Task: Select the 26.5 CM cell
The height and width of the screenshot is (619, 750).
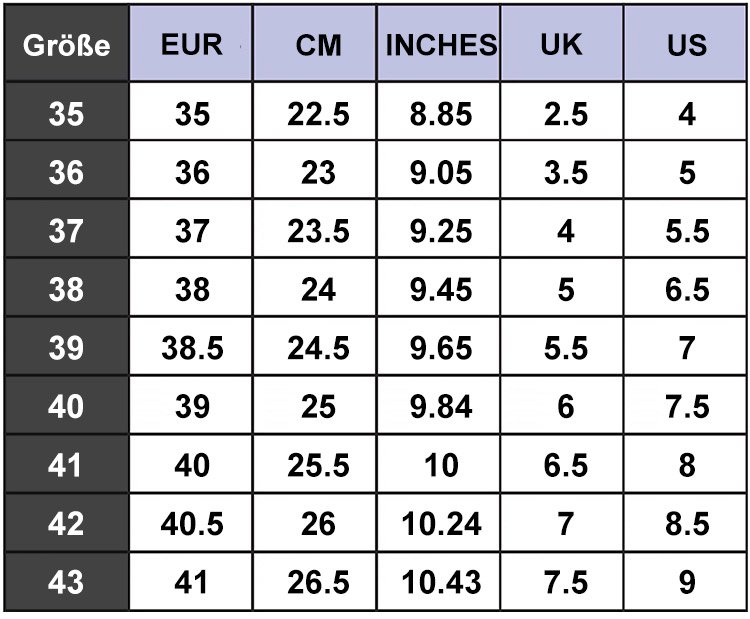Action: [x=318, y=582]
